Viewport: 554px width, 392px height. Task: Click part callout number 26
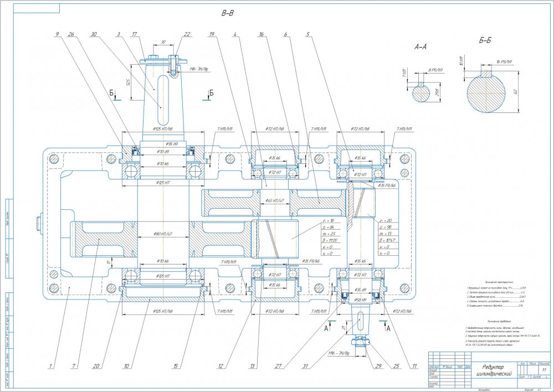tap(71, 34)
